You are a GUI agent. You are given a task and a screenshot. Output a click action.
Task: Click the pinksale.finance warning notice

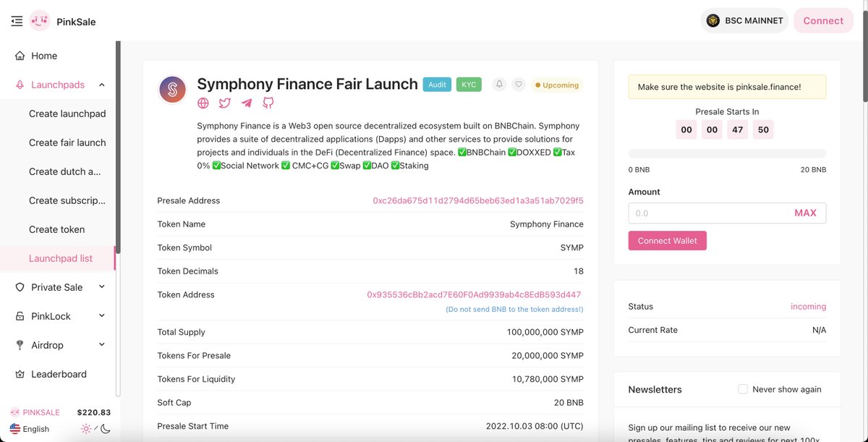727,87
